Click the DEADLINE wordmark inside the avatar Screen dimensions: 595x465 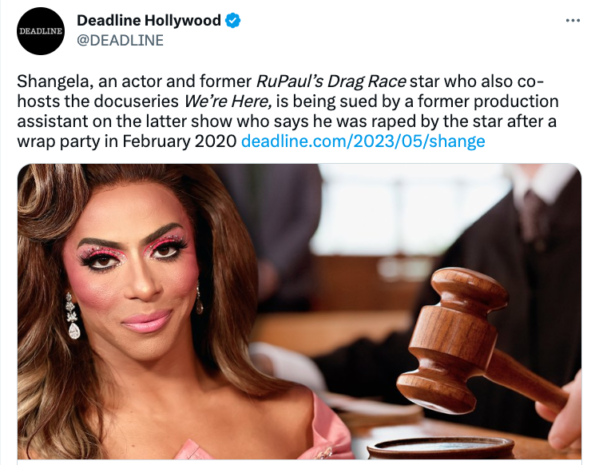point(41,31)
